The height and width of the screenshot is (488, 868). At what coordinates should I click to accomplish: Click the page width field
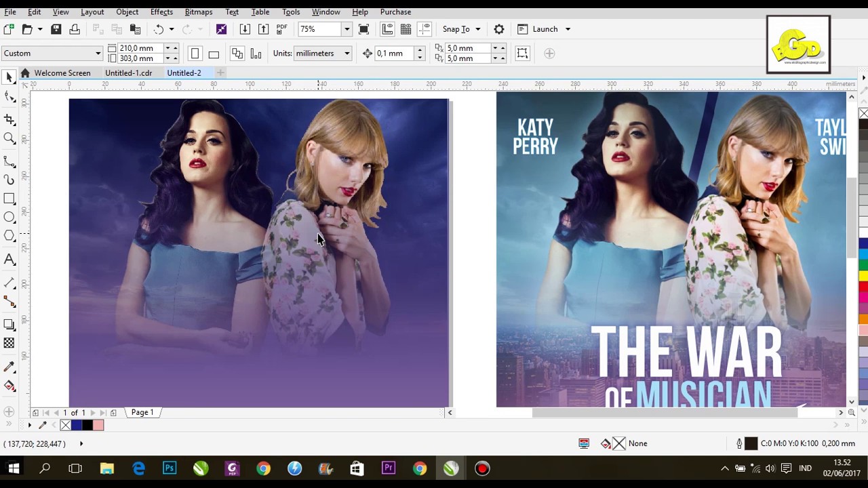(x=141, y=48)
